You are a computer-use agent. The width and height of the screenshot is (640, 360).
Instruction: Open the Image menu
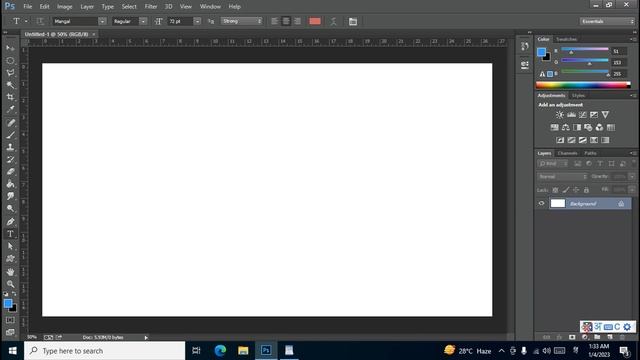[x=64, y=7]
